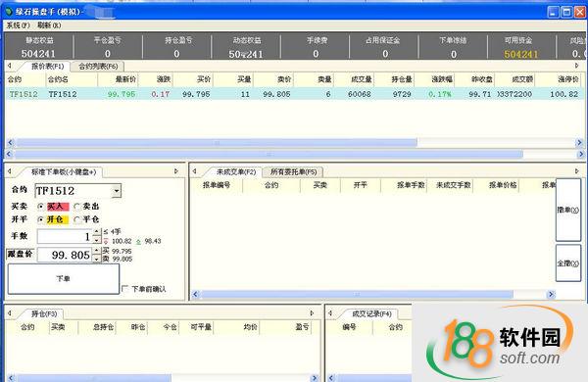Click the 涨跌 column header
The width and height of the screenshot is (588, 382).
(x=155, y=79)
